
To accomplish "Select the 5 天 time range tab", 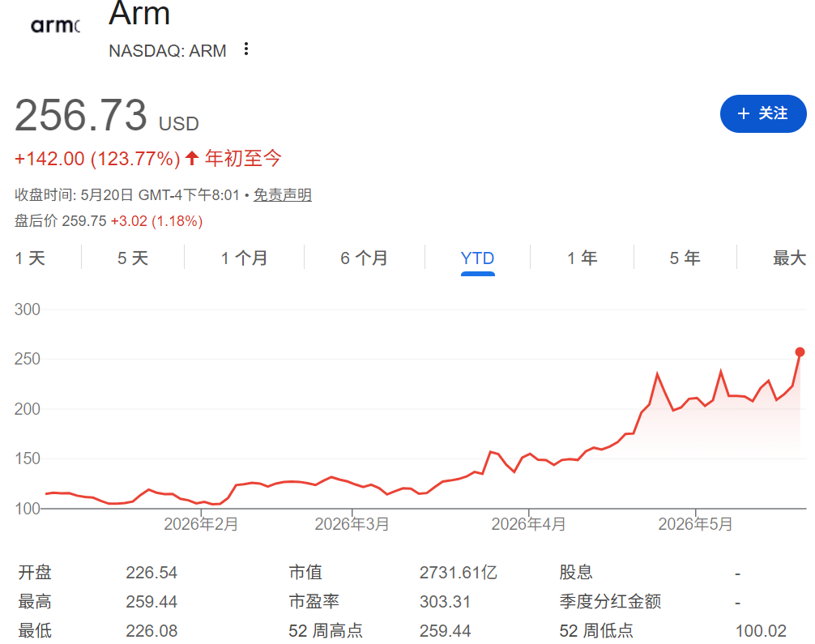I will 133,258.
